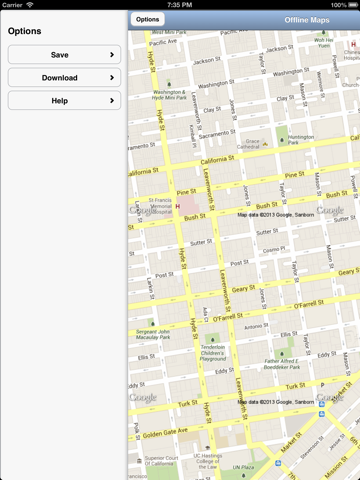The width and height of the screenshot is (360, 480).
Task: Click the Grace Cathedral church icon
Action: [x=265, y=144]
